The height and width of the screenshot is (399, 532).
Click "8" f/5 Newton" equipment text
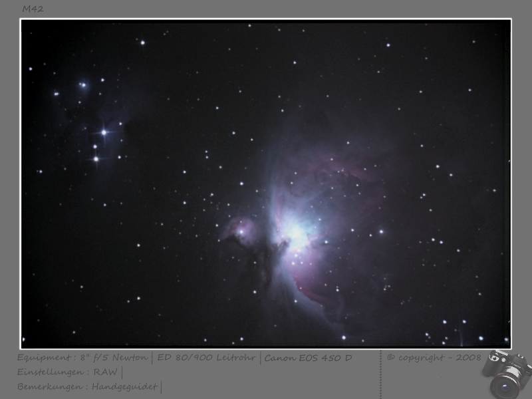tap(114, 358)
